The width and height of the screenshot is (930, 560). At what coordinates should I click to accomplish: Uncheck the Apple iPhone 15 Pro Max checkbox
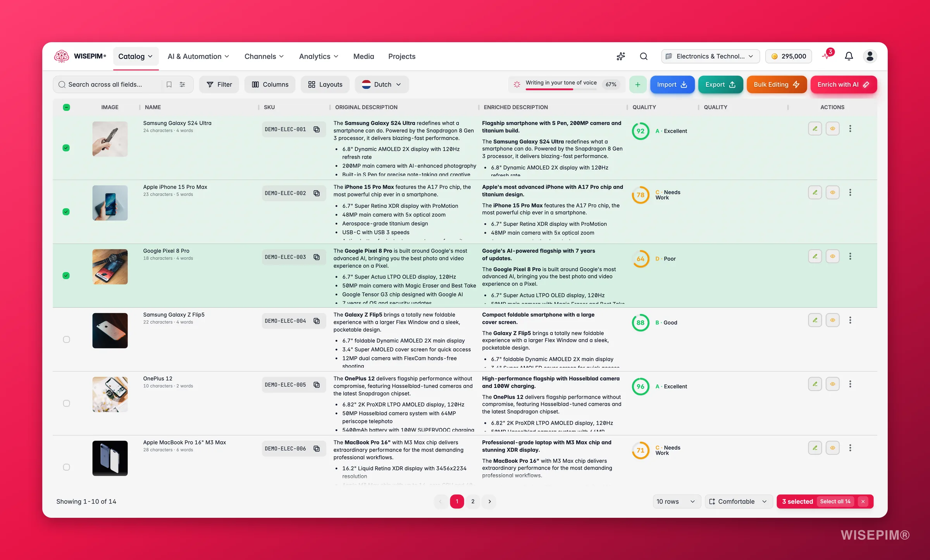(x=66, y=212)
